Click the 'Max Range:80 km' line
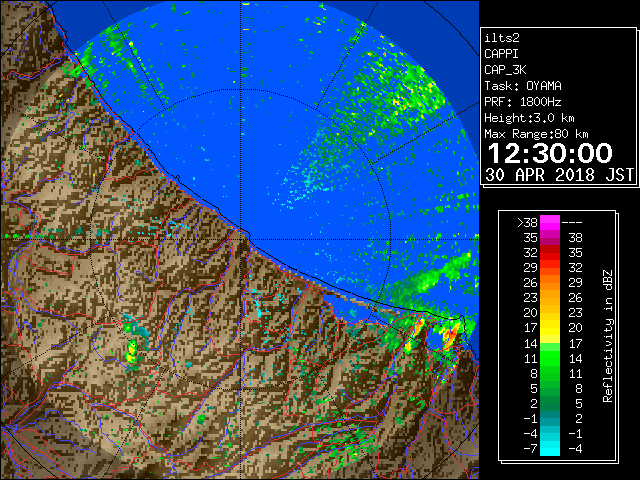Screen dimensions: 640x480 [536, 134]
